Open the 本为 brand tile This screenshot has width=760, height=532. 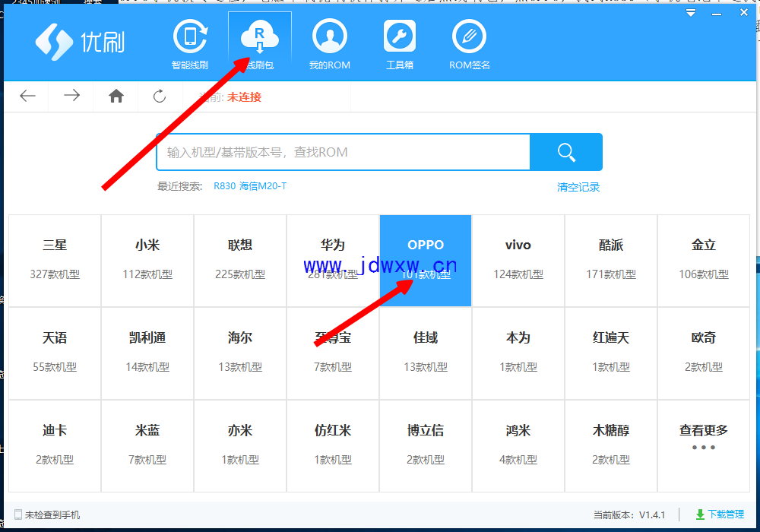click(518, 353)
